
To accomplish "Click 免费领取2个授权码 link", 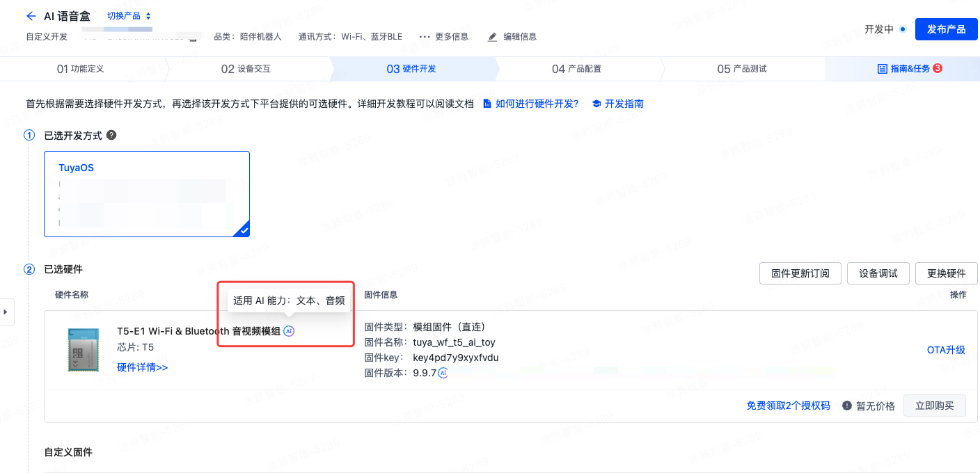I will coord(787,406).
